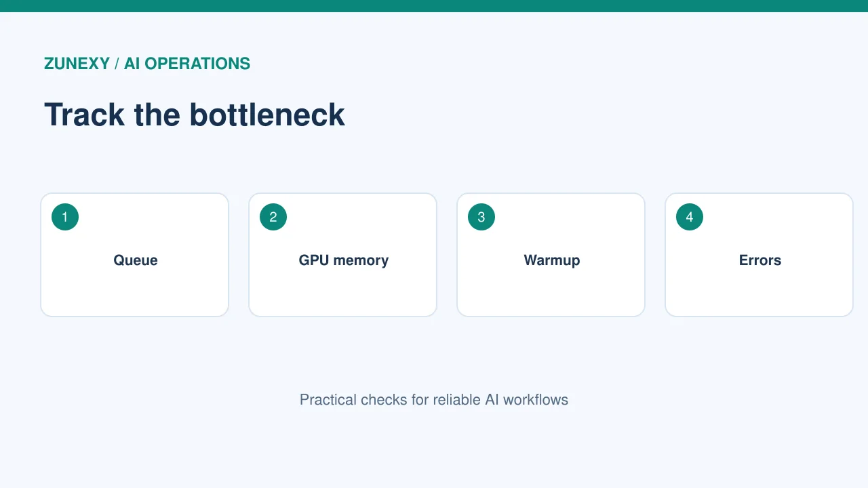Select the number 4 badge on the Errors card
868x488 pixels.
point(690,217)
